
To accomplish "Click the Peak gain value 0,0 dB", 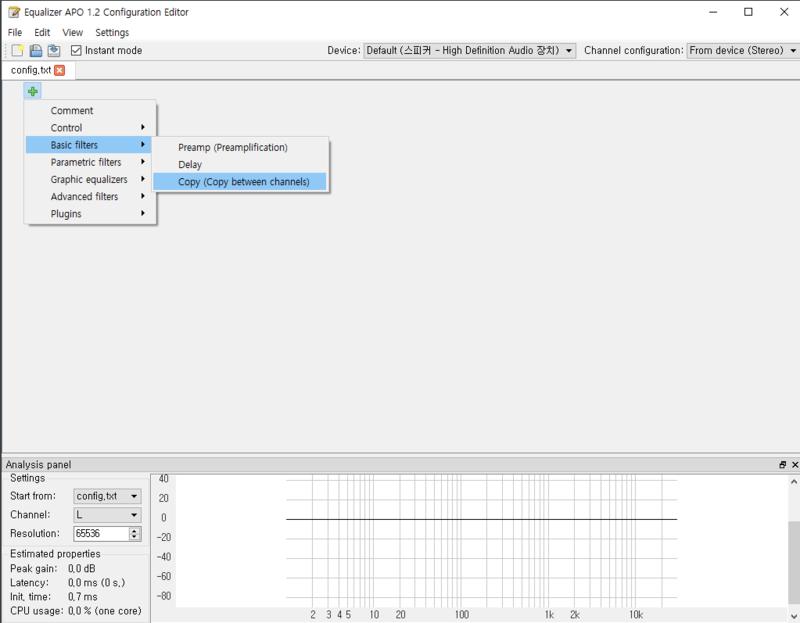I will click(x=82, y=568).
